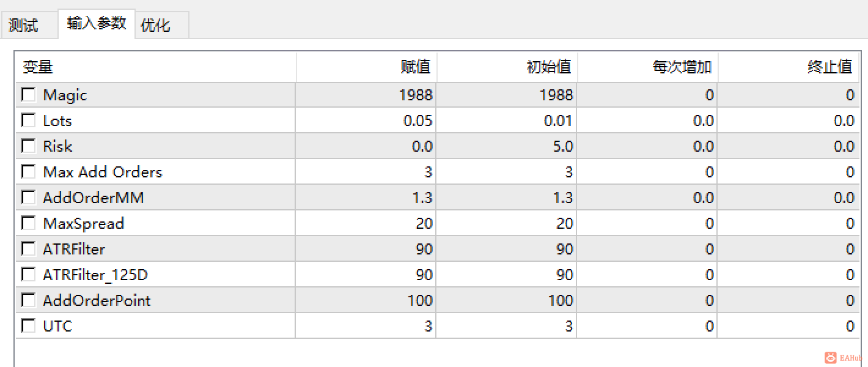Toggle the UTC checkbox
Screen dimensions: 868x367
coord(28,326)
